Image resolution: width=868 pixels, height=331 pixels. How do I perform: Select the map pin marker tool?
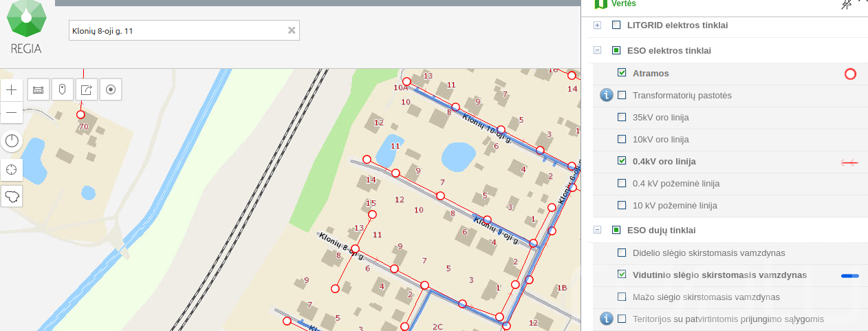point(62,89)
